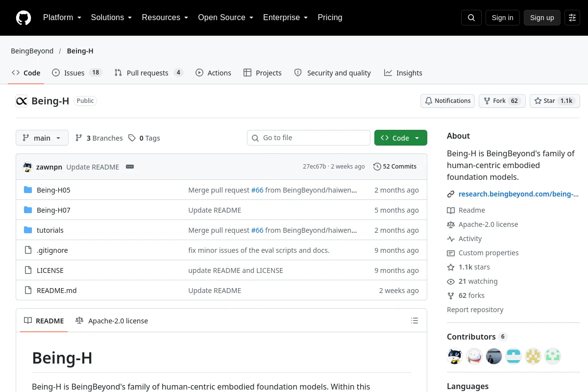Click the LICENSE file icon

click(28, 270)
